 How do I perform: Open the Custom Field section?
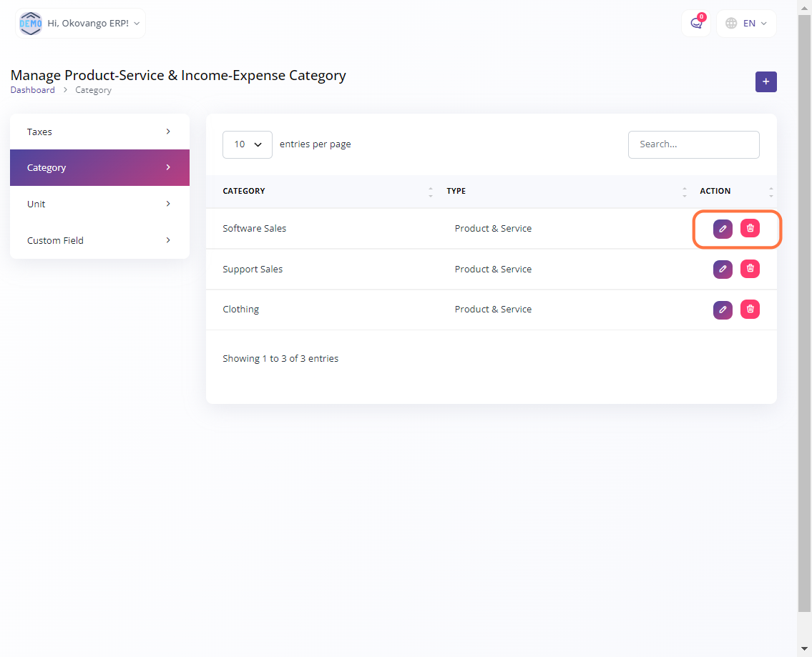click(99, 240)
